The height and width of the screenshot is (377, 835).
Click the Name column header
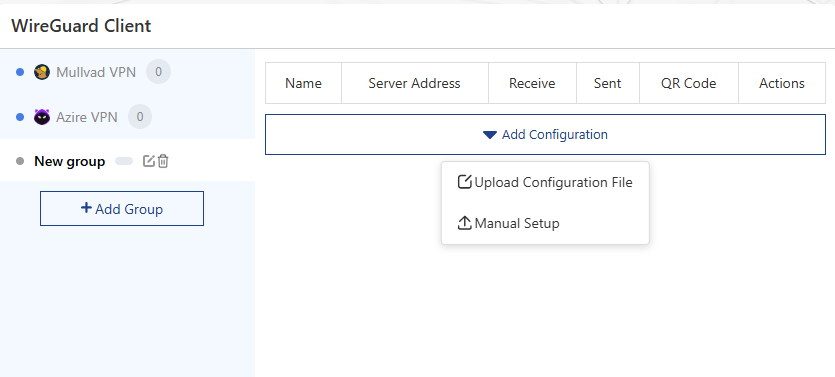pyautogui.click(x=304, y=83)
